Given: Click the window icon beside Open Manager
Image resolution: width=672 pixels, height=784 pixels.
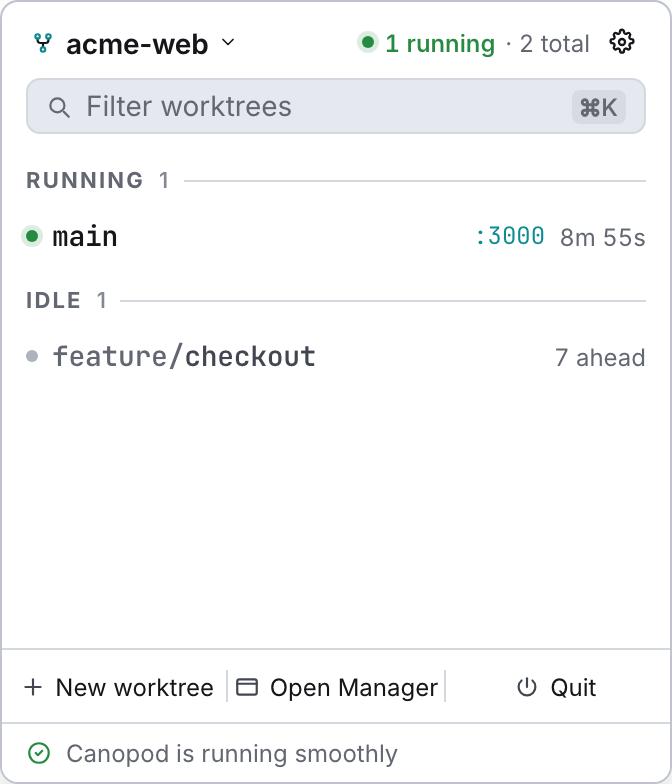Looking at the screenshot, I should pyautogui.click(x=247, y=686).
